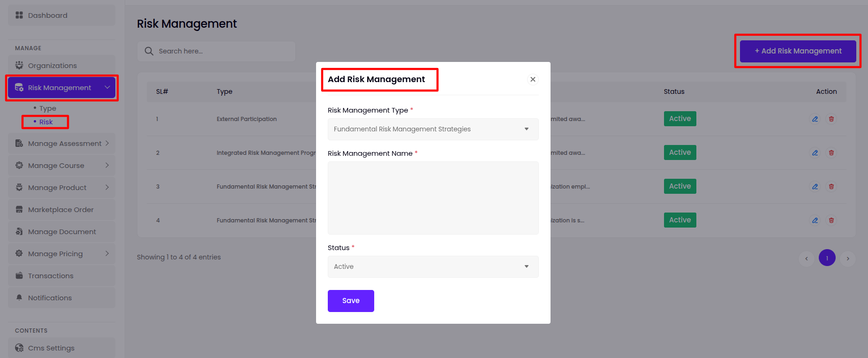This screenshot has width=868, height=358.
Task: Open the Risk Management Type dropdown
Action: [x=433, y=129]
